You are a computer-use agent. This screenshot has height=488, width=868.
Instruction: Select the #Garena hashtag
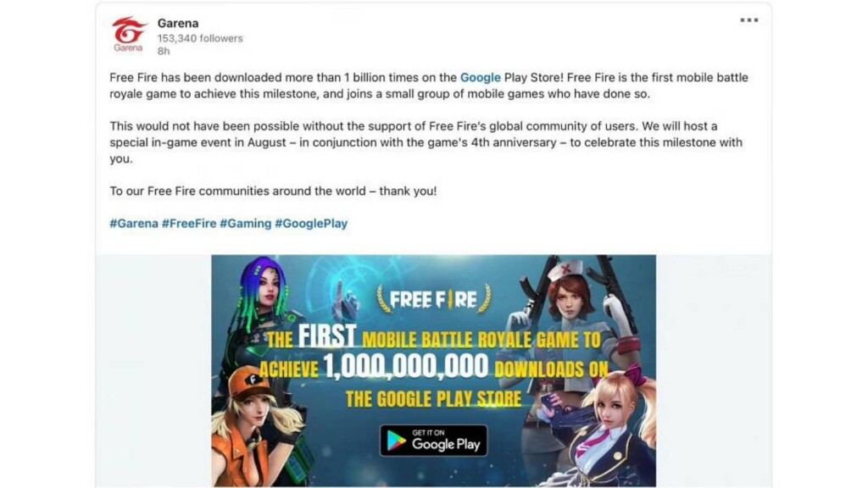pos(133,224)
